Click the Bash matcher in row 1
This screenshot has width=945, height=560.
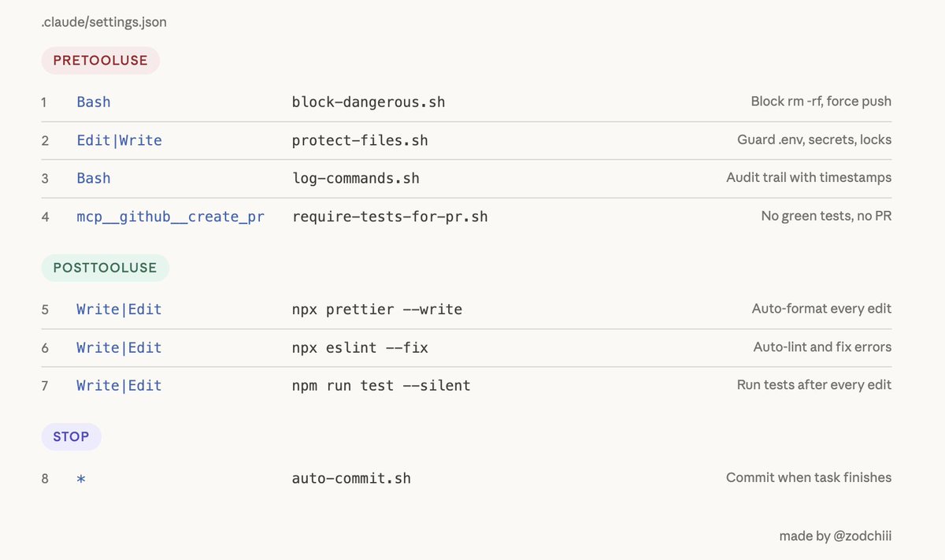tap(94, 102)
